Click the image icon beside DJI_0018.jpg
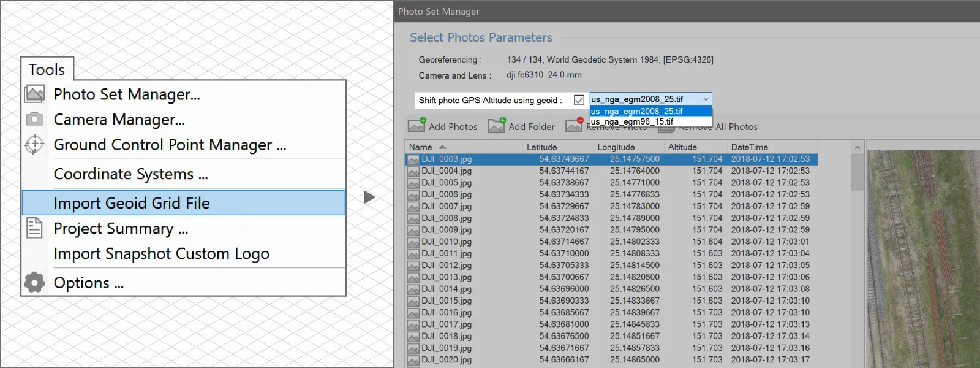The height and width of the screenshot is (368, 980). (413, 337)
